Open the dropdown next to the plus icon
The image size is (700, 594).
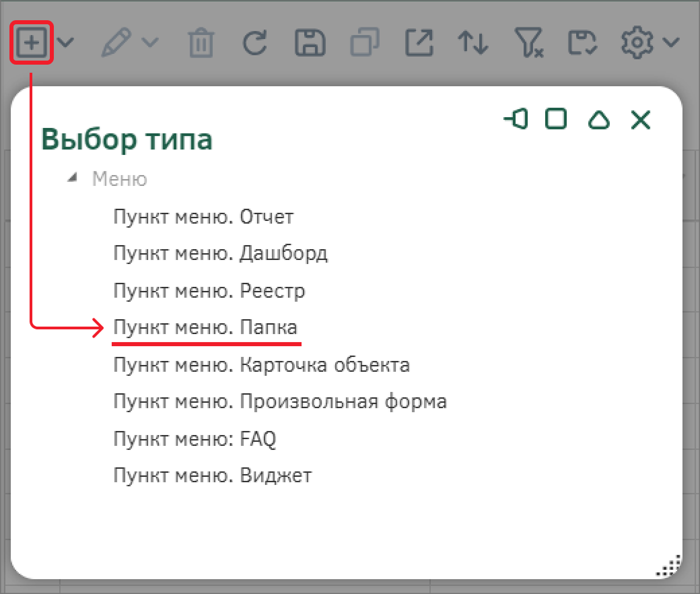(x=65, y=42)
